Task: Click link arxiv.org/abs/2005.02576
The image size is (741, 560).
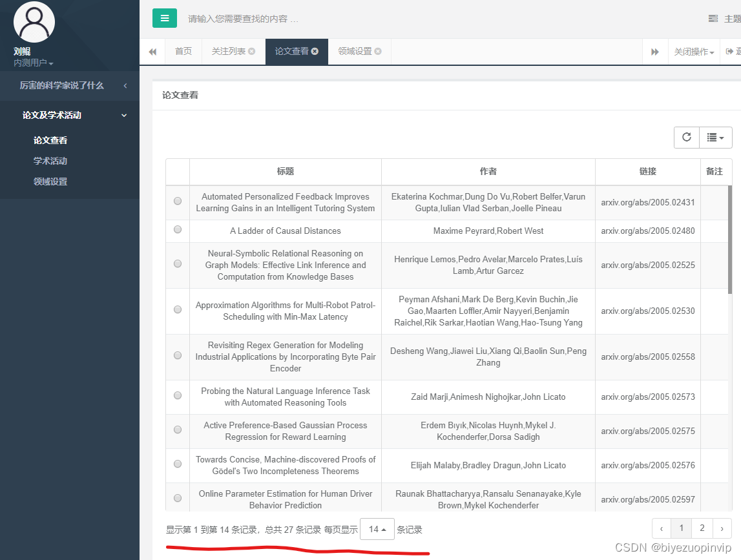Action: [x=648, y=466]
